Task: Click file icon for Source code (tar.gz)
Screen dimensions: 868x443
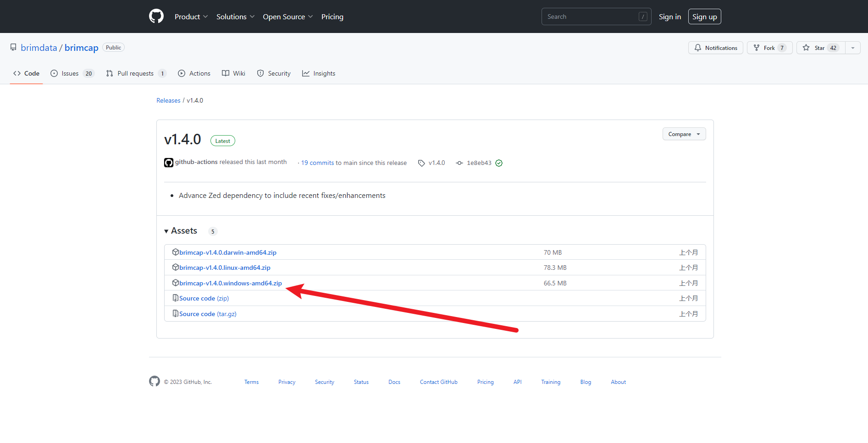Action: click(175, 313)
